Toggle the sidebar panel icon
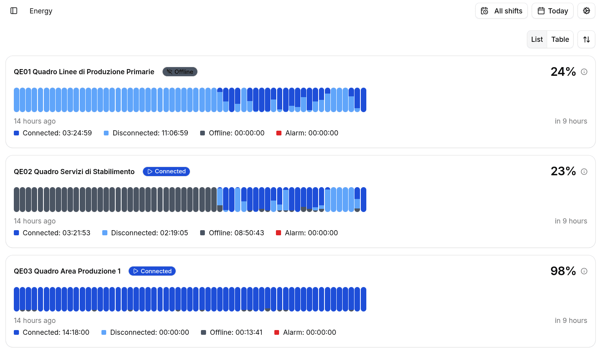This screenshot has height=364, width=600. 14,11
